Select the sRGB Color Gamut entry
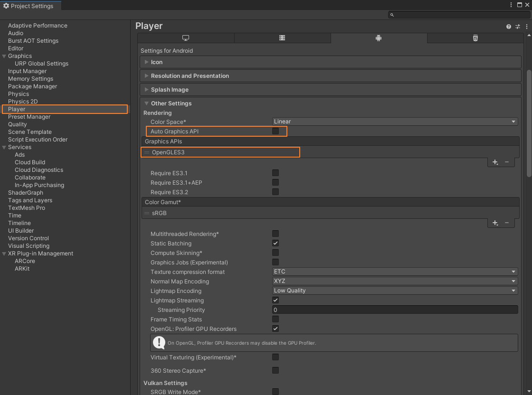Viewport: 532px width, 395px height. [x=331, y=213]
